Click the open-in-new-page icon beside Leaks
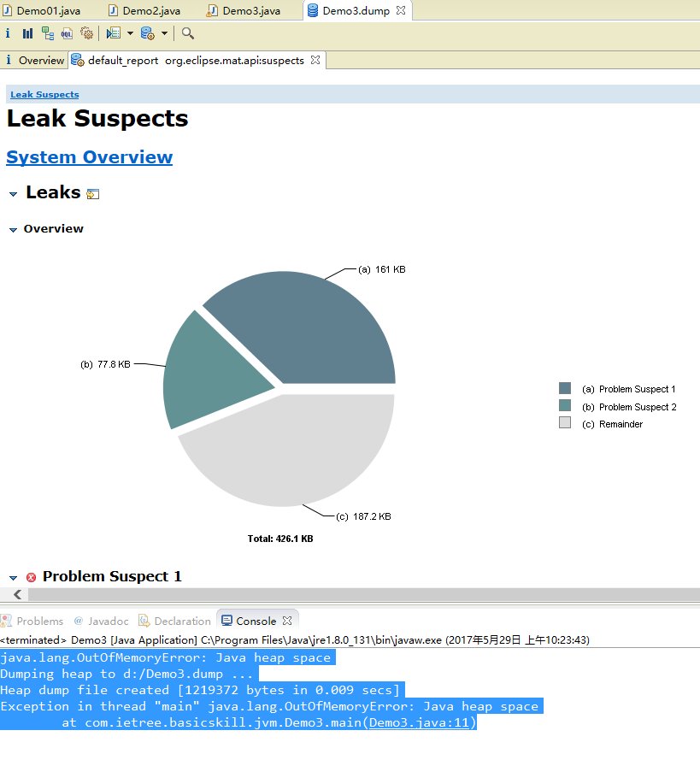700x760 pixels. point(93,194)
